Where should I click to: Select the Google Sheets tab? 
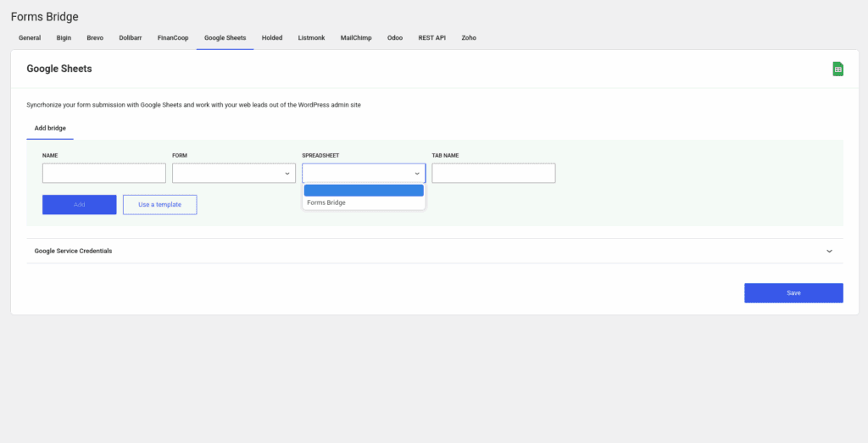click(225, 38)
